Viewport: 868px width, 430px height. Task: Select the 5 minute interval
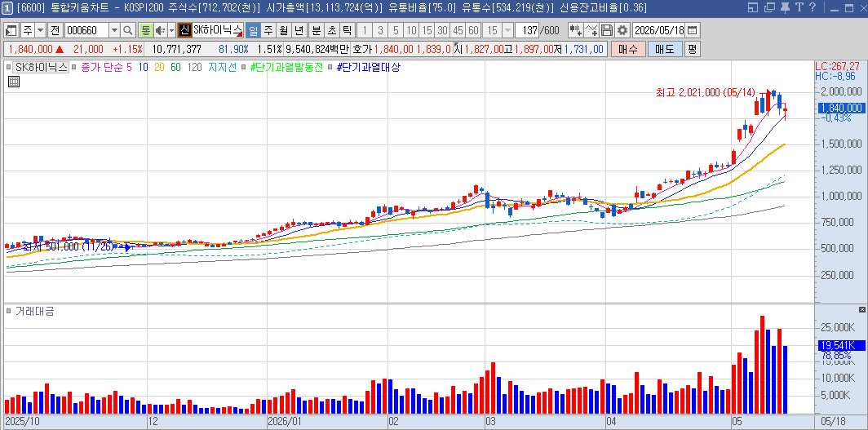(395, 30)
